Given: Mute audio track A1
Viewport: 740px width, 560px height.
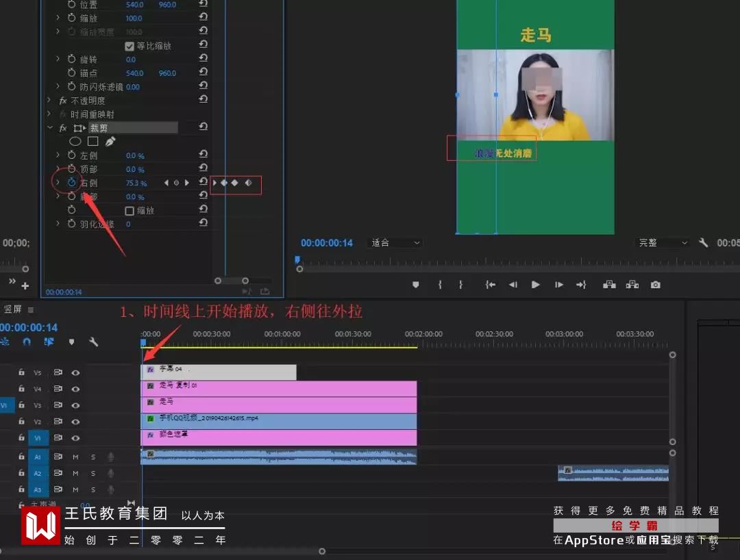Looking at the screenshot, I should 75,457.
